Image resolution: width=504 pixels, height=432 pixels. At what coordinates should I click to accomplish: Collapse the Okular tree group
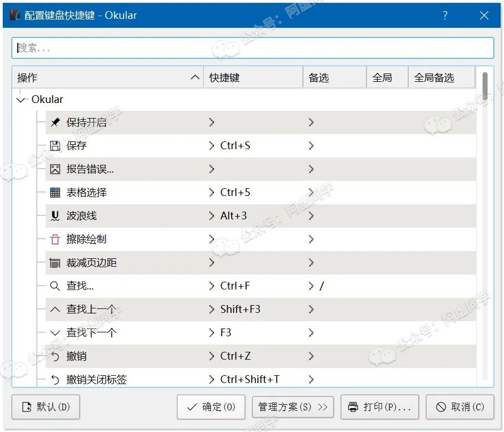tap(21, 100)
